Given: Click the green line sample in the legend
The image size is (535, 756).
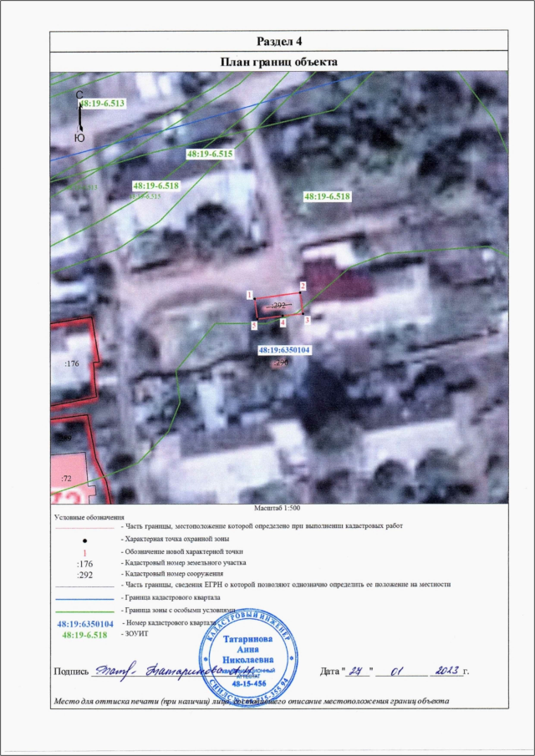Looking at the screenshot, I should [83, 611].
